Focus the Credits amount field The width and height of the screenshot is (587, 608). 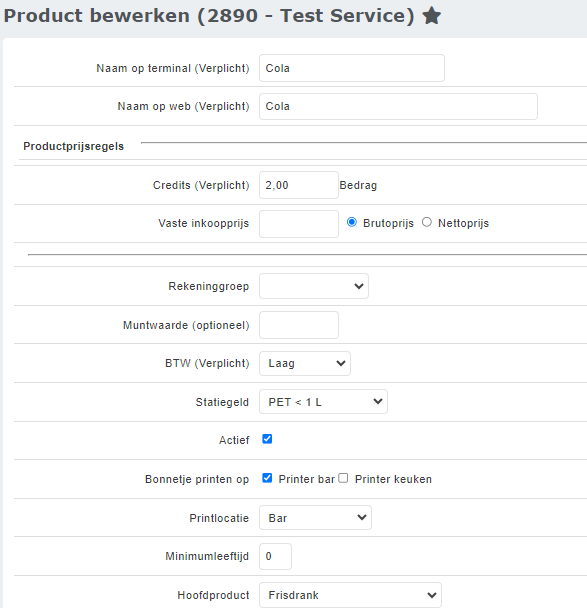pyautogui.click(x=299, y=185)
